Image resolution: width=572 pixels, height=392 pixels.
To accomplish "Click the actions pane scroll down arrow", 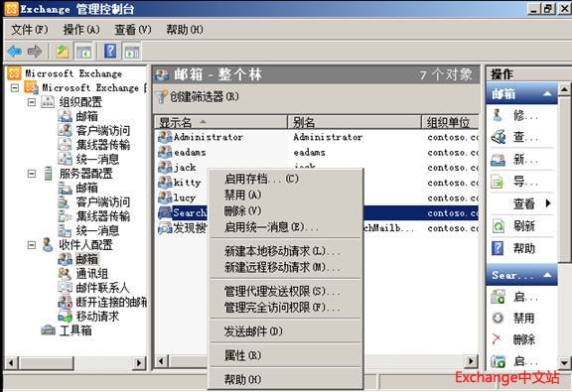I will (564, 362).
